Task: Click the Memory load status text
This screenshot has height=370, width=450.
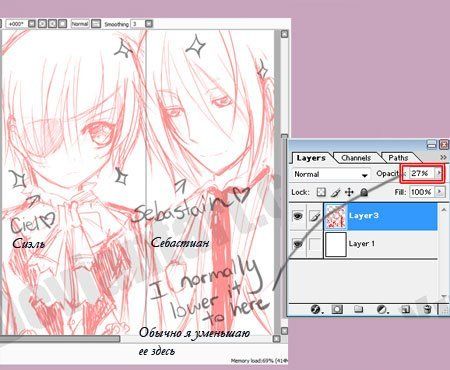Action: [259, 361]
